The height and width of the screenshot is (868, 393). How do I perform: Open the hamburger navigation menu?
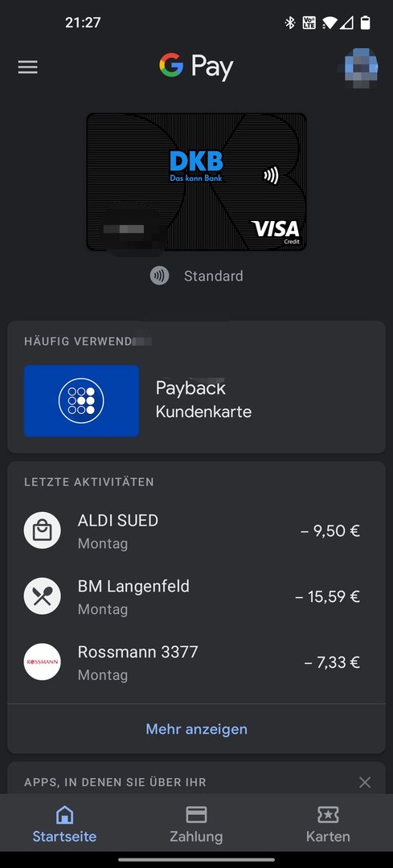(x=27, y=67)
